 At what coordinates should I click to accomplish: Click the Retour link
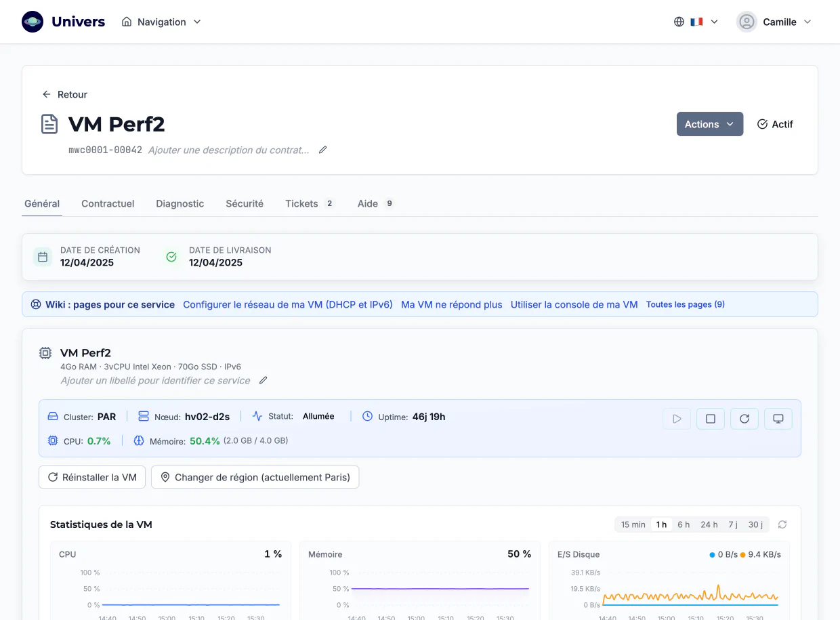tap(65, 94)
